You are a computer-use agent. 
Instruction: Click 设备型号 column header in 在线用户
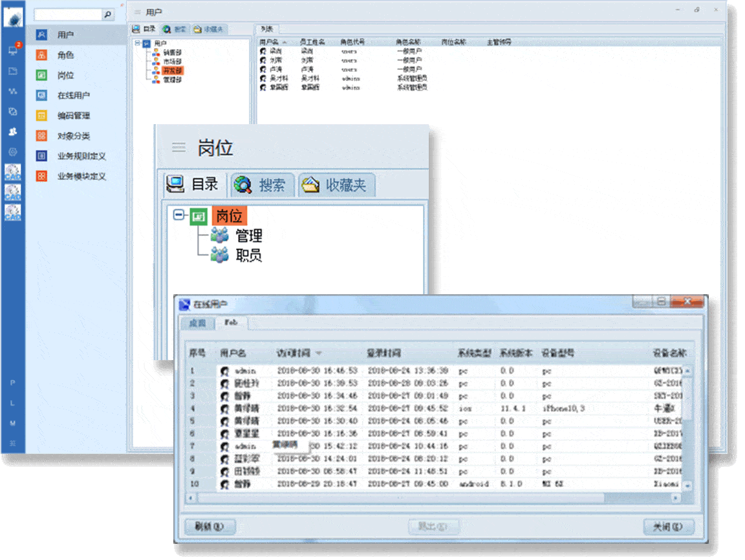[557, 353]
